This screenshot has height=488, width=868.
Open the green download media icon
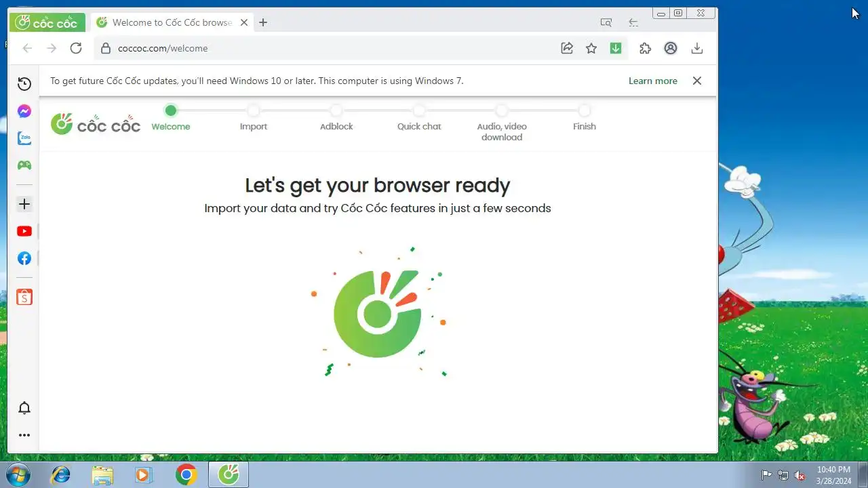point(616,48)
